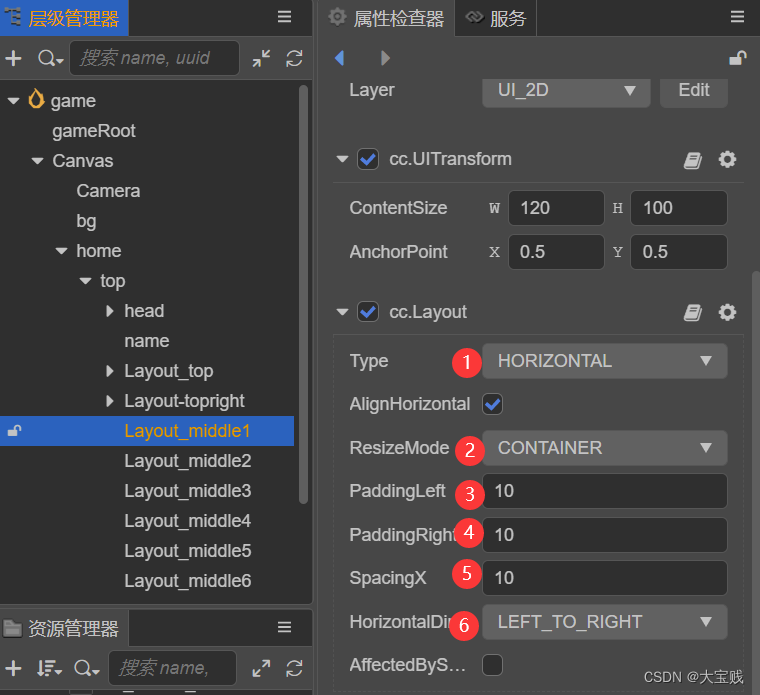This screenshot has width=760, height=695.
Task: Click the inspector lock icon
Action: 737,58
